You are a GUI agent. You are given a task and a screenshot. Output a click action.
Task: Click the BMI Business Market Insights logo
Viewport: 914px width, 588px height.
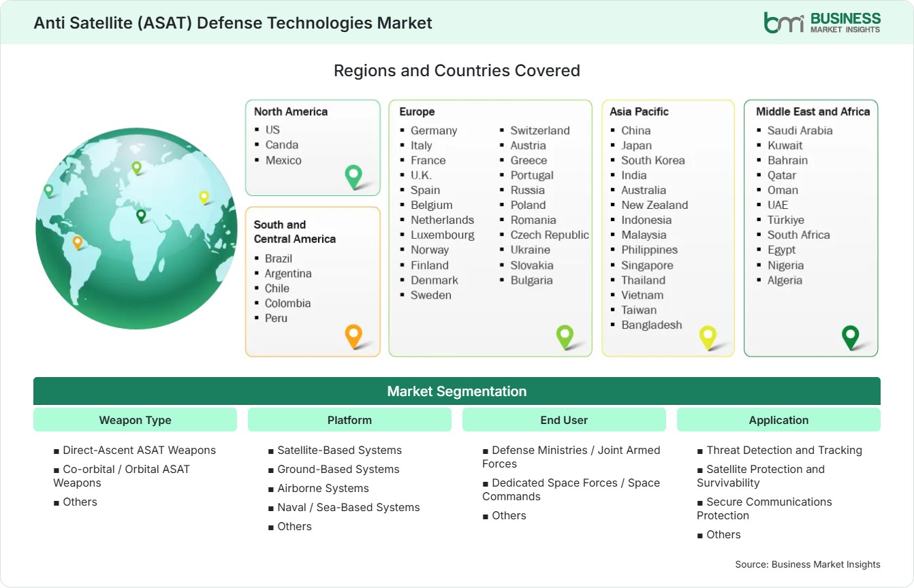pyautogui.click(x=822, y=22)
